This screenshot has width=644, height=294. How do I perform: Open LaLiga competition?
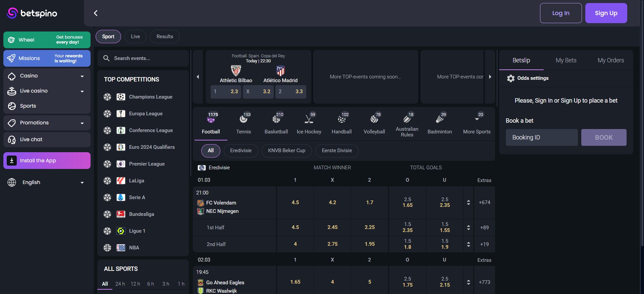(x=143, y=181)
